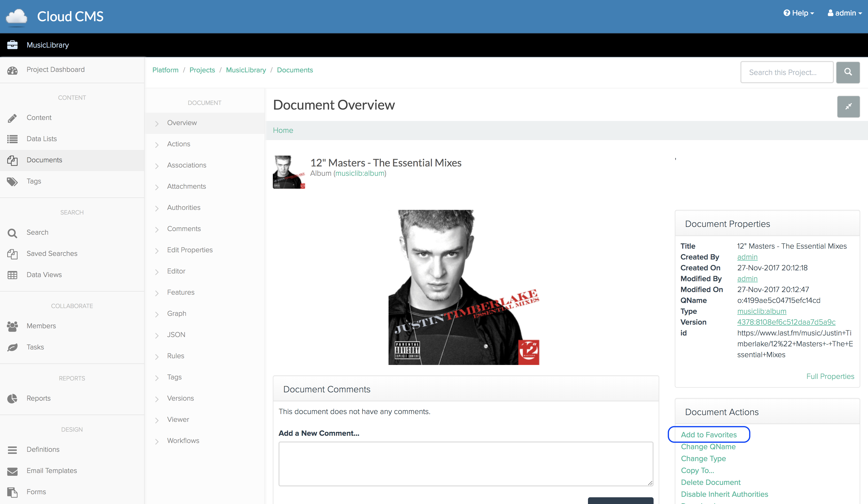868x504 pixels.
Task: Click the large Justin Timberlake album cover
Action: coord(464,287)
